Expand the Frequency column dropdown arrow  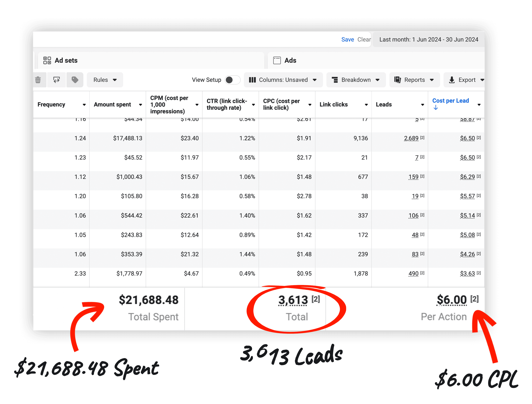click(x=84, y=105)
